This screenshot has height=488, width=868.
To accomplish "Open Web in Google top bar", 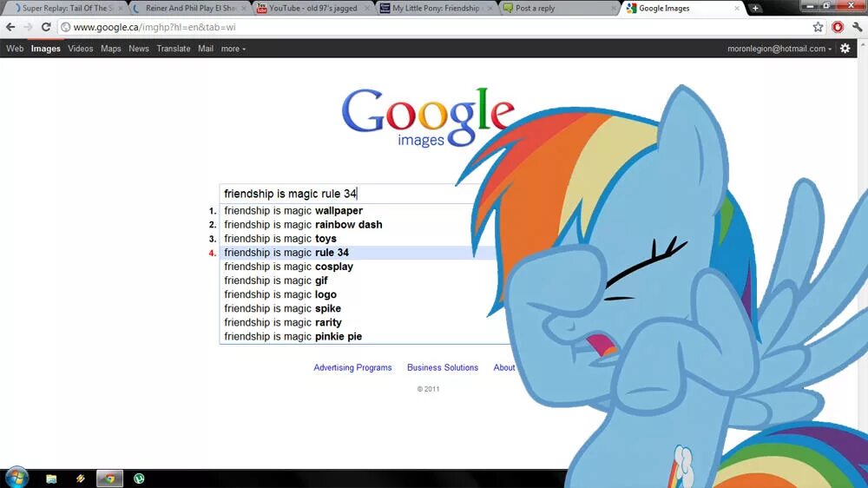I will coord(15,49).
